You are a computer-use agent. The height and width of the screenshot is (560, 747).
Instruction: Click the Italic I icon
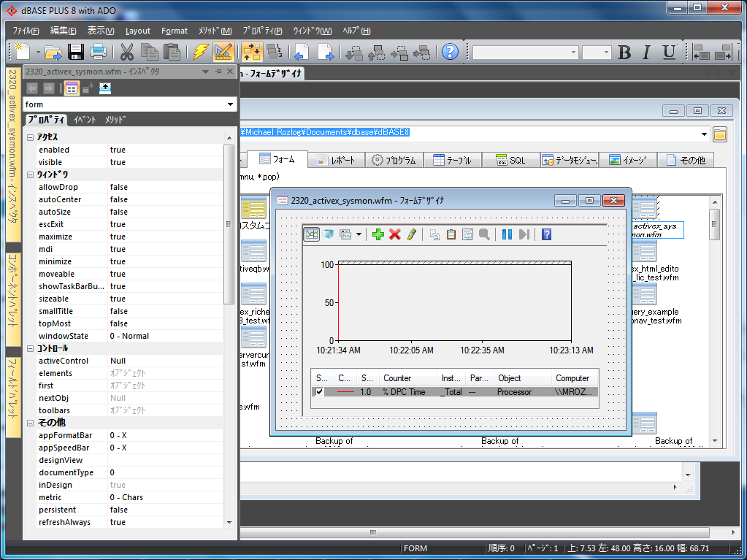click(x=646, y=52)
